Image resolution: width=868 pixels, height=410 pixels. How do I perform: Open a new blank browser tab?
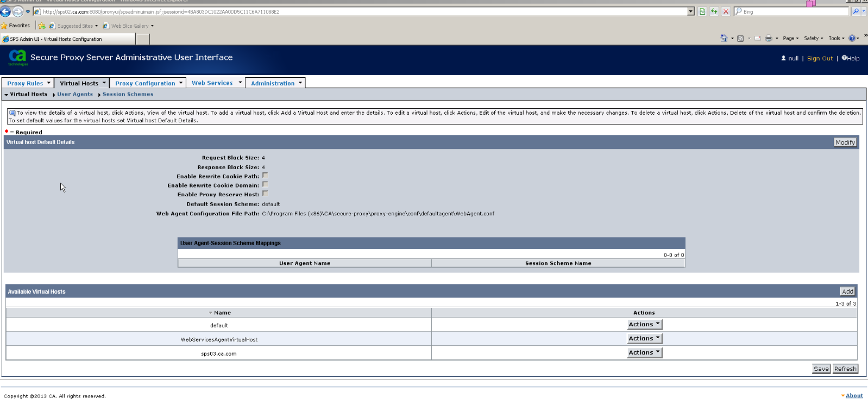(x=142, y=39)
